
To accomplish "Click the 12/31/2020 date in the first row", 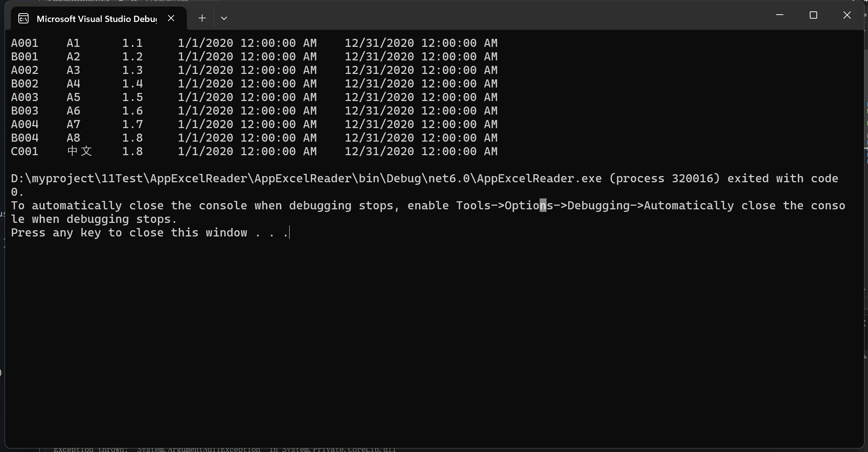I will (379, 43).
